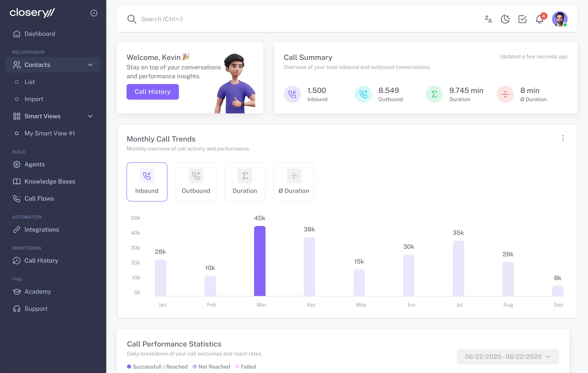This screenshot has width=588, height=373.
Task: Toggle sidebar pin radio icon
Action: [x=94, y=13]
